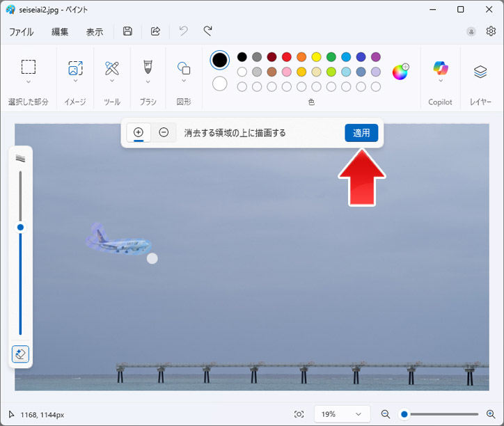The width and height of the screenshot is (504, 426).
Task: Open the account profile icon
Action: pyautogui.click(x=471, y=31)
